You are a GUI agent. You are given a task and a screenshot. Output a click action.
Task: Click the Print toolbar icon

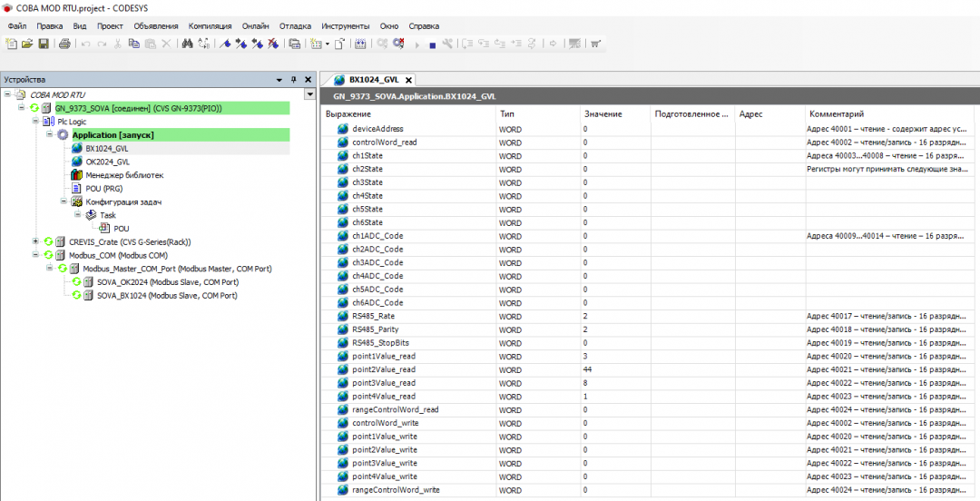coord(64,44)
